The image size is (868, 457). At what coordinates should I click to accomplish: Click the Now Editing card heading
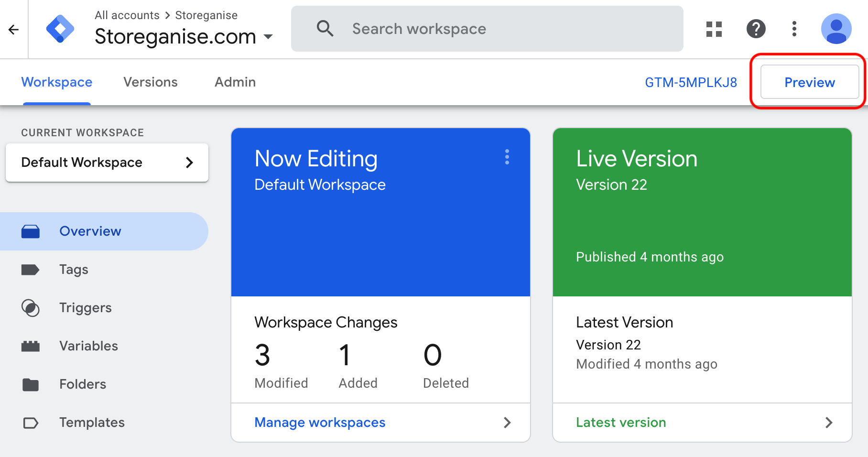(x=316, y=159)
